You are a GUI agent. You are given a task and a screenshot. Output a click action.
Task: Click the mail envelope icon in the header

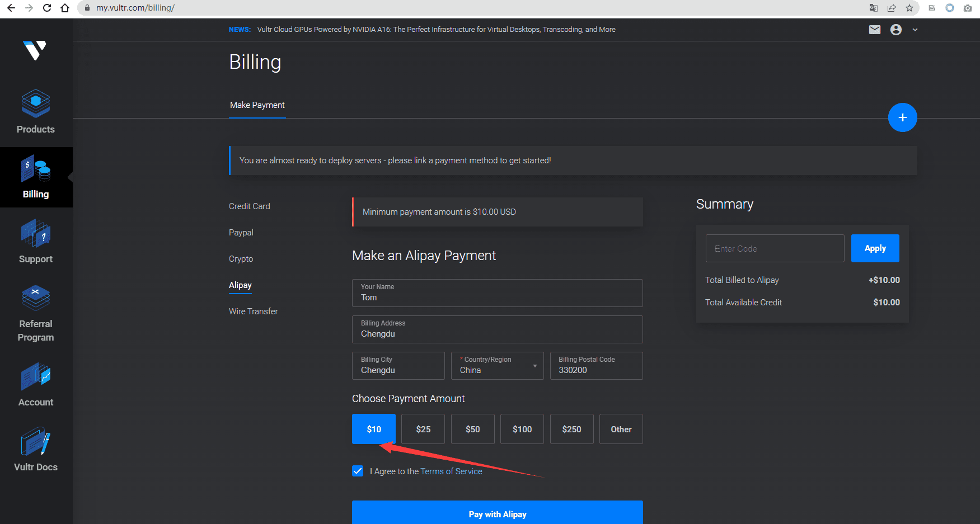[875, 30]
